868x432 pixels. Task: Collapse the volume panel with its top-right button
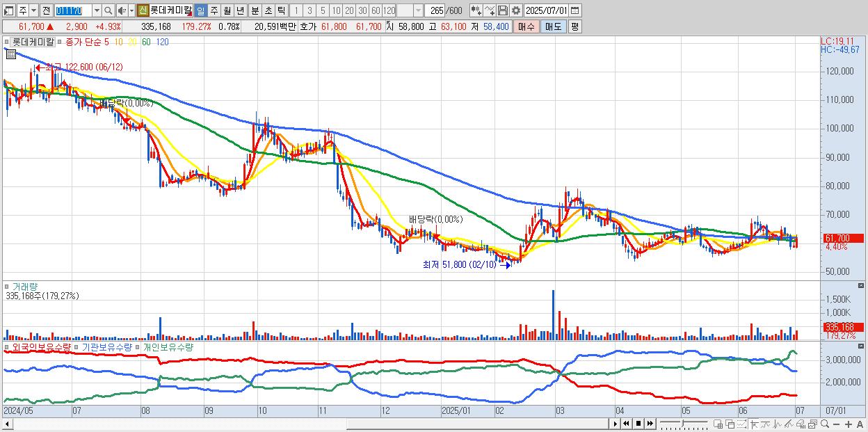pos(862,285)
